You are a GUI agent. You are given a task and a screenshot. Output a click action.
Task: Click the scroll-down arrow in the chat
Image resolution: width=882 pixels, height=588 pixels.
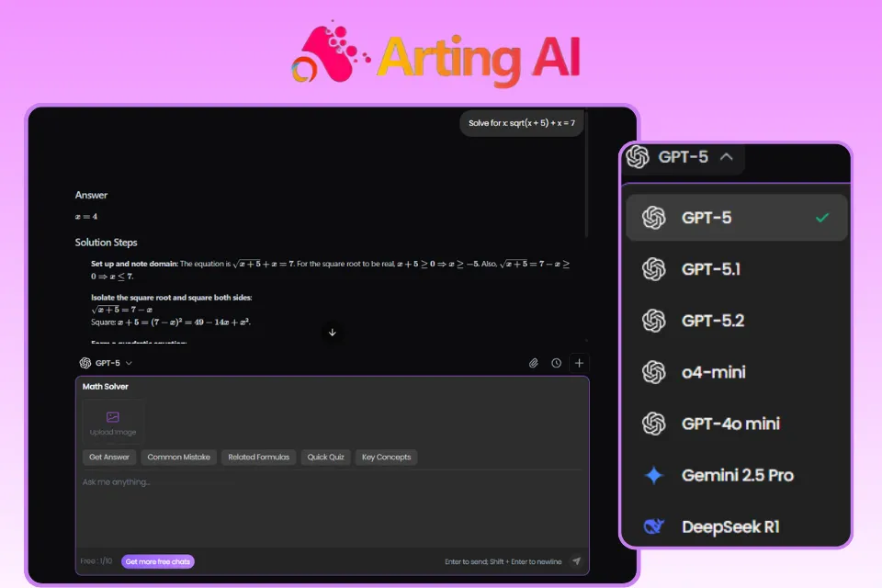point(332,333)
